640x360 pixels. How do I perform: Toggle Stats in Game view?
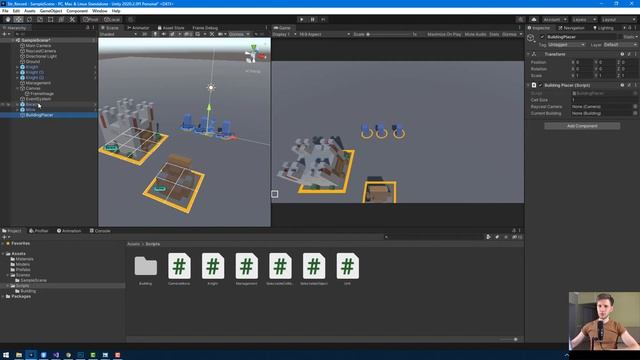coord(494,34)
